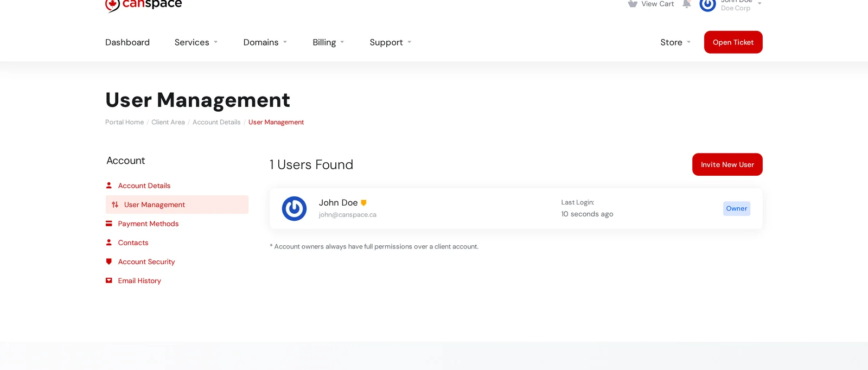This screenshot has height=370, width=868.
Task: Open Account Details in sidebar
Action: coord(144,186)
